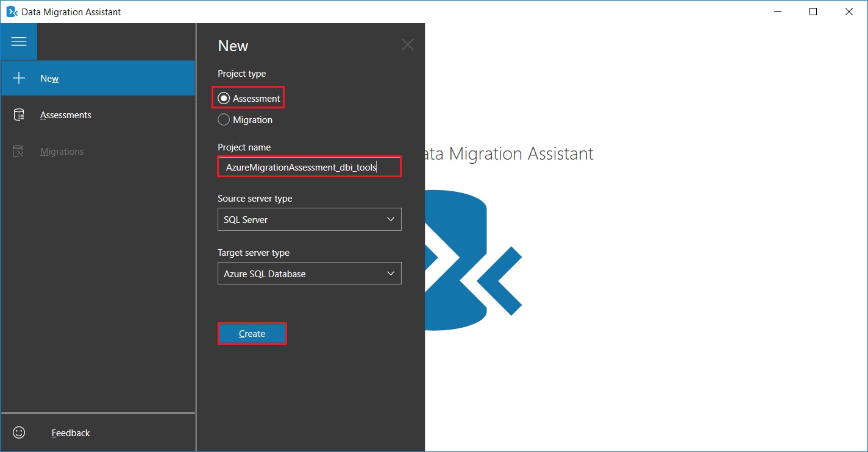This screenshot has height=452, width=868.
Task: Open the Feedback link
Action: [71, 433]
